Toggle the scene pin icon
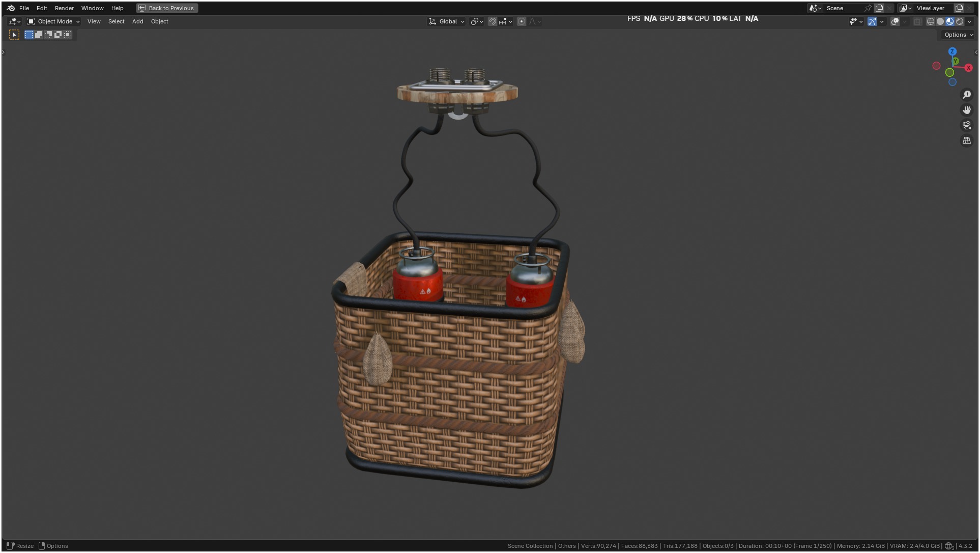This screenshot has width=980, height=553. pyautogui.click(x=868, y=8)
